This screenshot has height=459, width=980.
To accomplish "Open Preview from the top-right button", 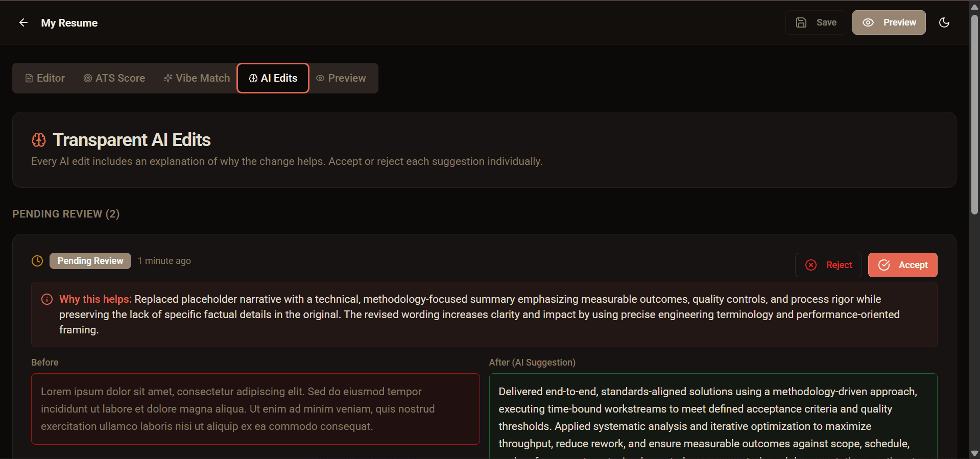I will tap(889, 22).
